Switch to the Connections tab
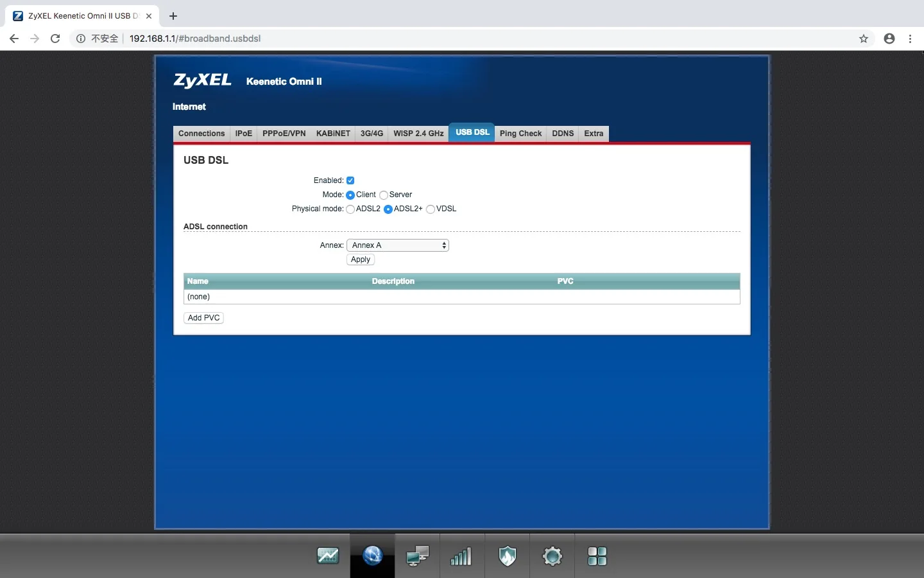Screen dimensions: 924x578 [x=201, y=134]
